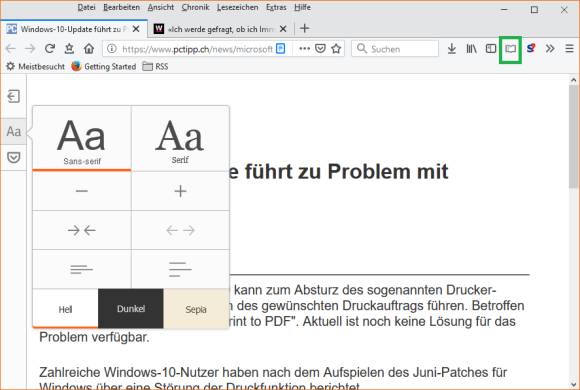Narrow the content width with inward arrows
Viewport: 580px width, 390px height.
(x=82, y=230)
